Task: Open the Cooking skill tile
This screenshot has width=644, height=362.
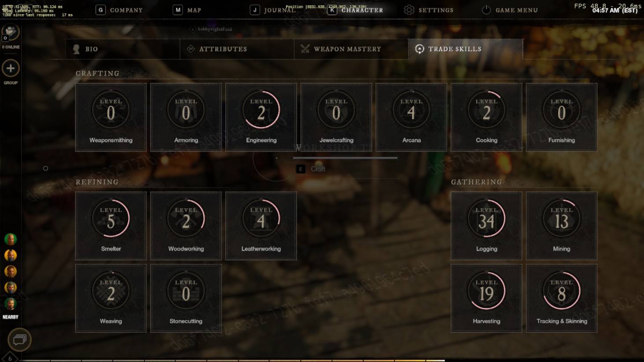Action: click(486, 117)
